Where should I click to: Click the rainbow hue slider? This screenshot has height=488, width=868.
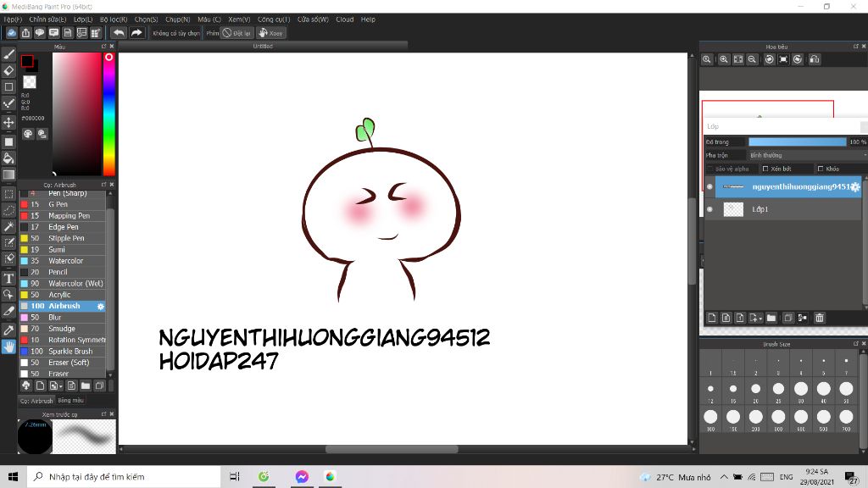(x=109, y=114)
